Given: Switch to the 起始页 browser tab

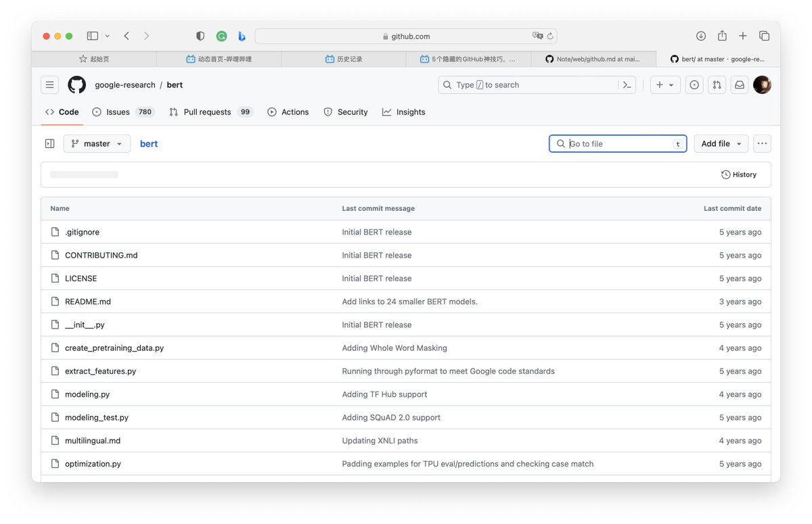Looking at the screenshot, I should click(x=94, y=59).
